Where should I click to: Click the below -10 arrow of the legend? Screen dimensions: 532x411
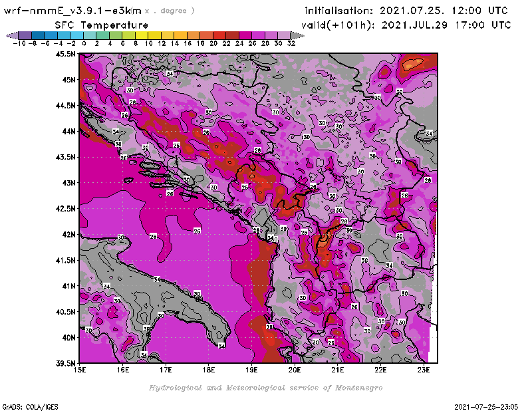pos(12,36)
